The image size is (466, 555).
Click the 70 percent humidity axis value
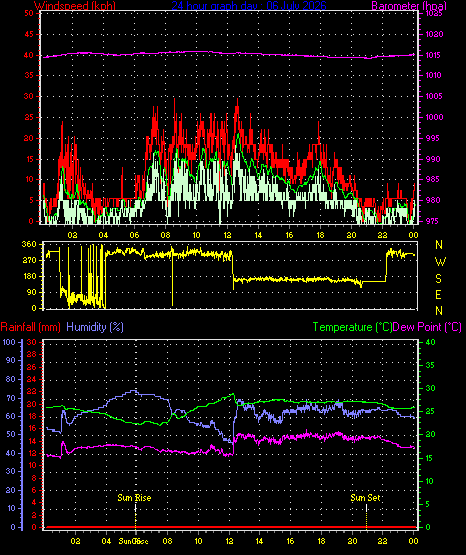[11, 398]
